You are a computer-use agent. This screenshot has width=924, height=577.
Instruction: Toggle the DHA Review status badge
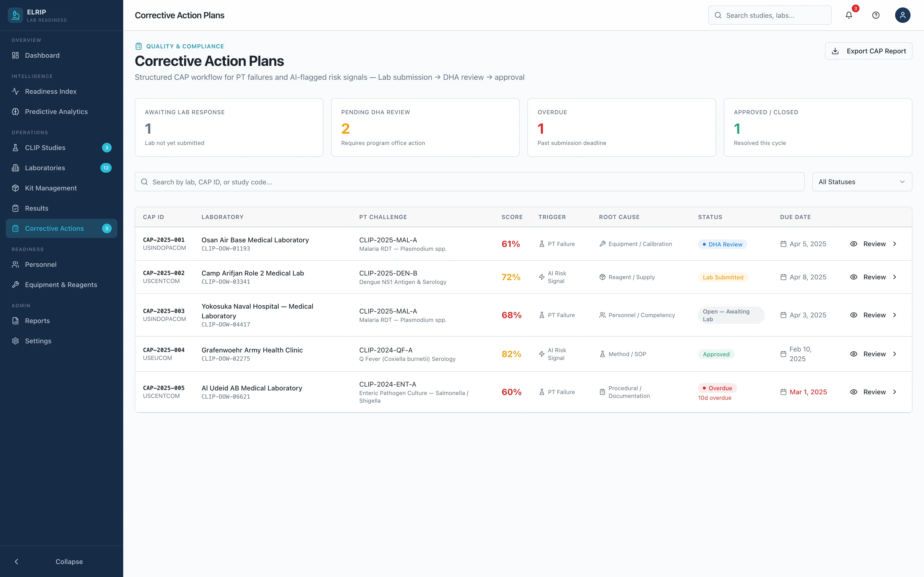pos(722,244)
